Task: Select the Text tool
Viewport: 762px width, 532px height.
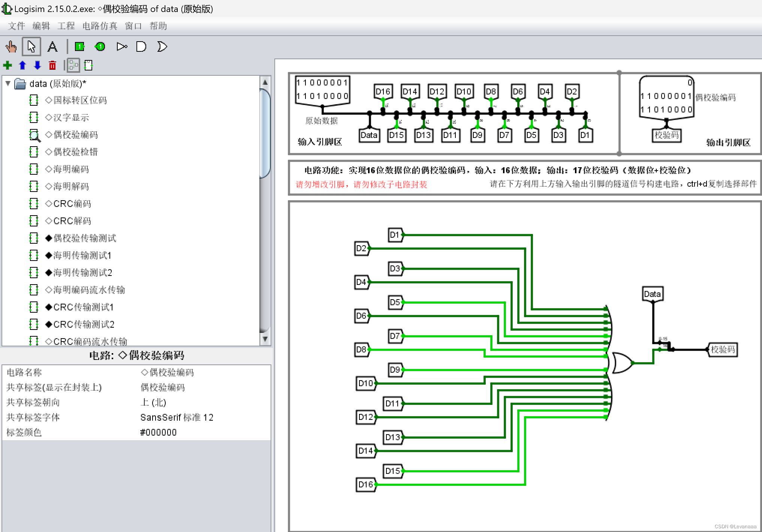Action: (52, 47)
